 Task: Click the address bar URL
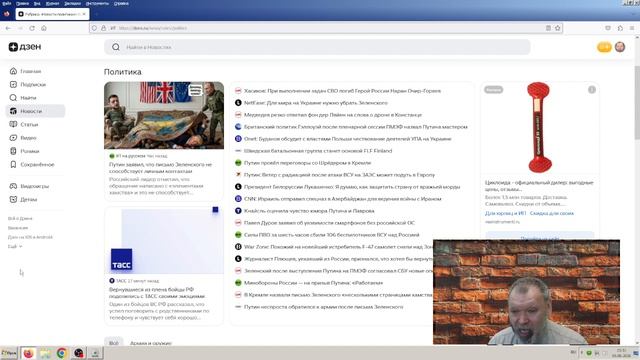click(x=153, y=28)
